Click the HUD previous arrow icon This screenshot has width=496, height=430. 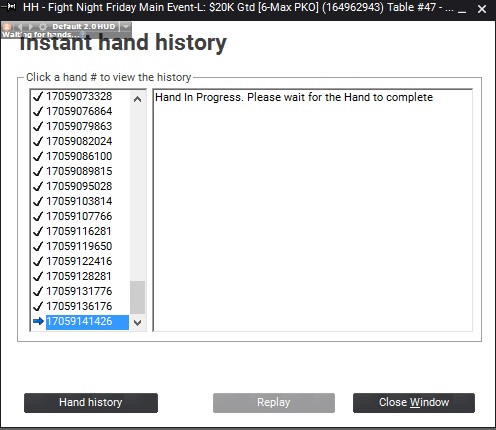20,26
